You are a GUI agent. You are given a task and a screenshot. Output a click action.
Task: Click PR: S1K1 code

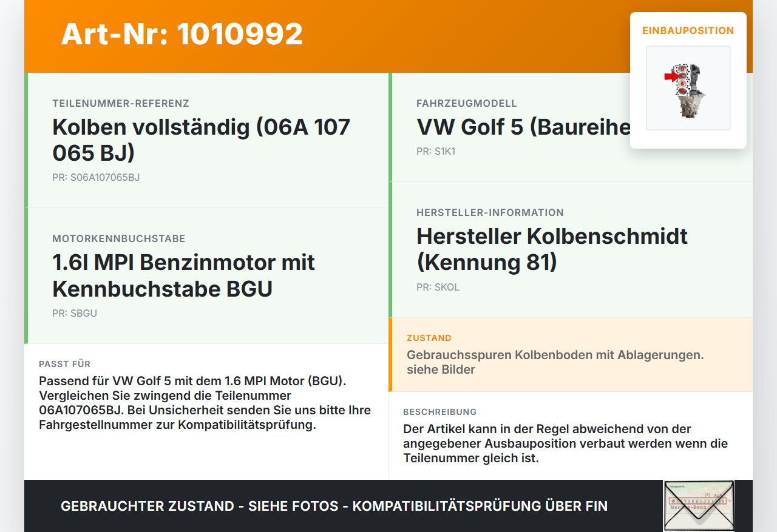coord(436,152)
